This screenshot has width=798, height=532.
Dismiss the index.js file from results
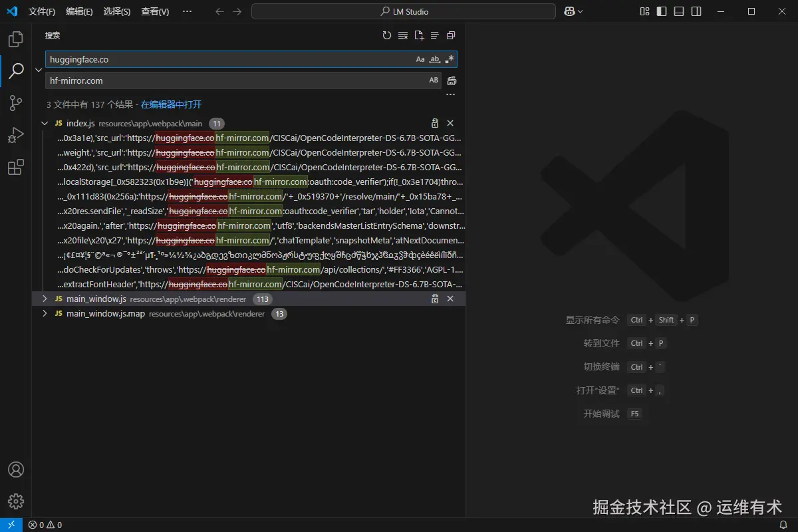[451, 123]
